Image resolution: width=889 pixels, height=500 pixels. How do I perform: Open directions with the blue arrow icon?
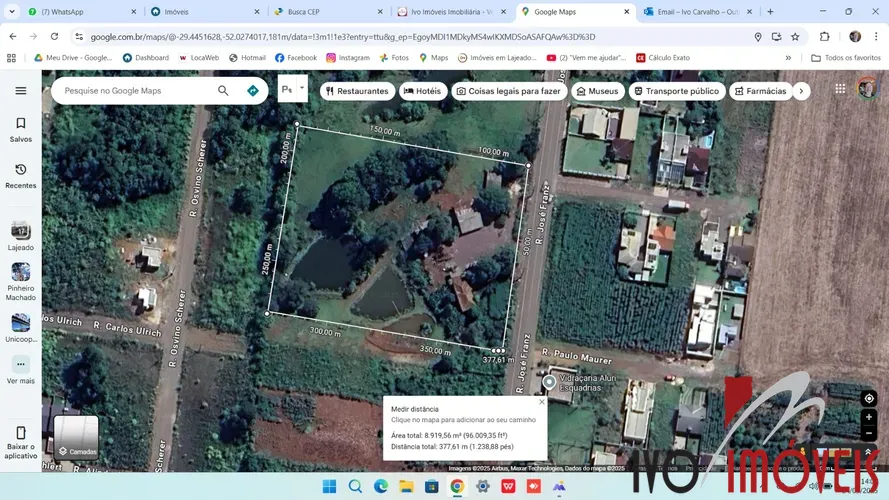coord(252,91)
